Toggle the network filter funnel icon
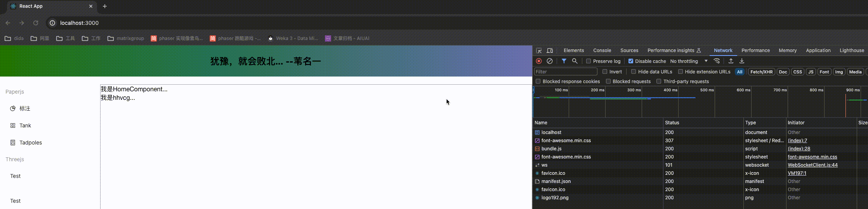Viewport: 868px width, 209px height. point(564,61)
